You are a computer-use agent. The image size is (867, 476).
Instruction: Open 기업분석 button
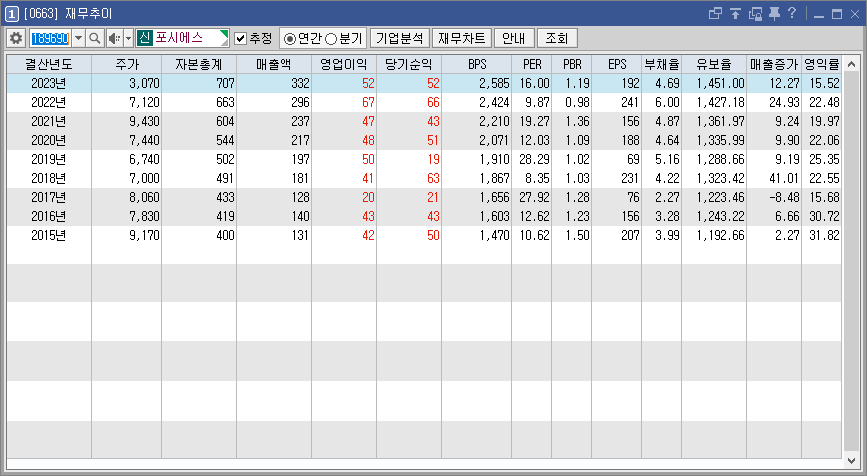tap(399, 38)
